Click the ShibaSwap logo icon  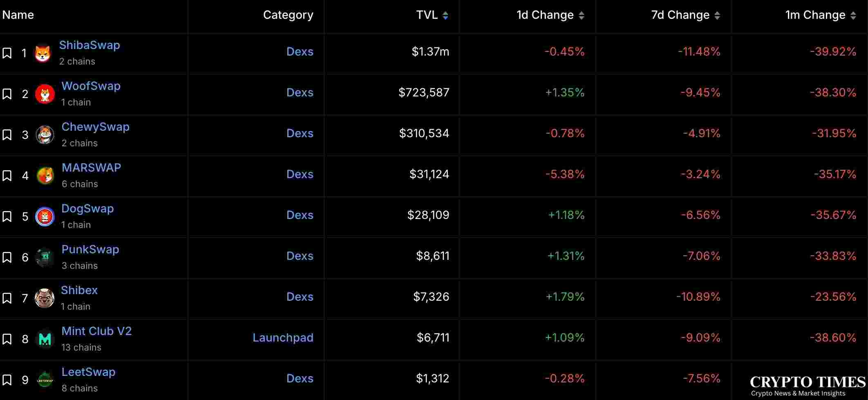pos(43,53)
